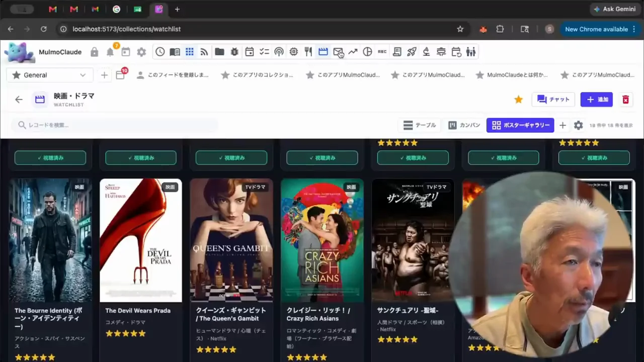Open the rocket icon in the toolbar

click(412, 52)
